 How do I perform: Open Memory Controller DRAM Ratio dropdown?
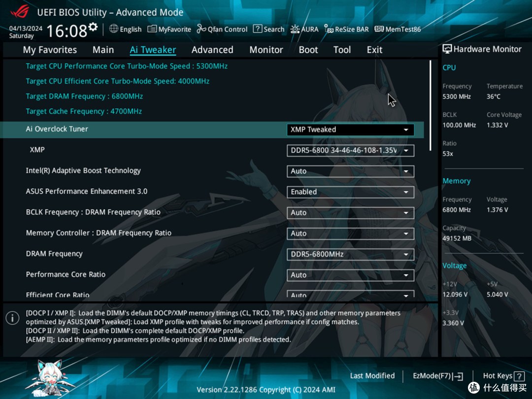coord(351,233)
